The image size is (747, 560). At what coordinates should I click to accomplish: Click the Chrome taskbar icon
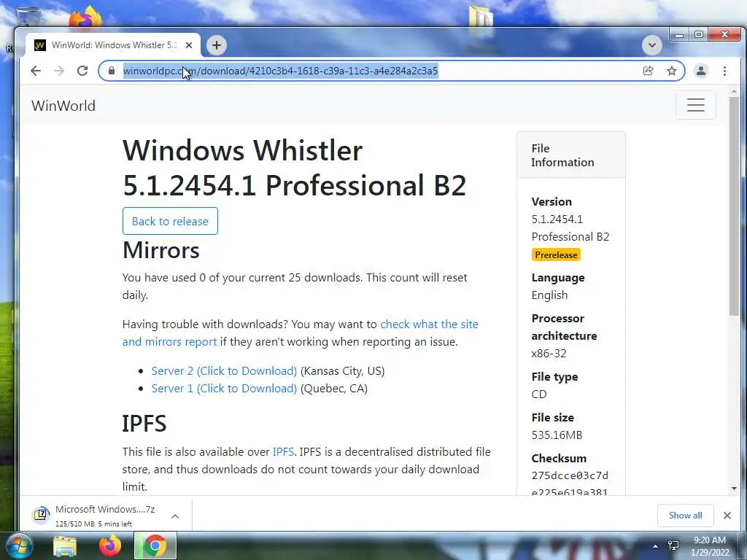[155, 546]
